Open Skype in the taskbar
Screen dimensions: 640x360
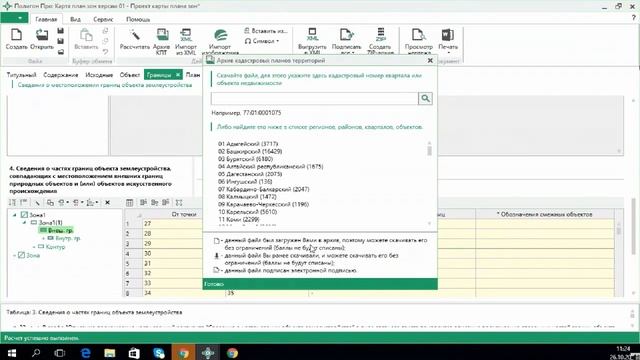click(159, 353)
